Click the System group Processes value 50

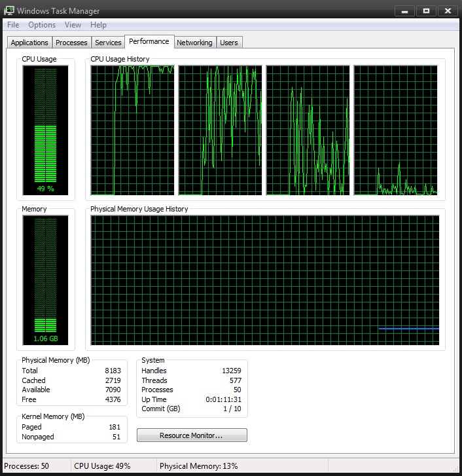[238, 390]
